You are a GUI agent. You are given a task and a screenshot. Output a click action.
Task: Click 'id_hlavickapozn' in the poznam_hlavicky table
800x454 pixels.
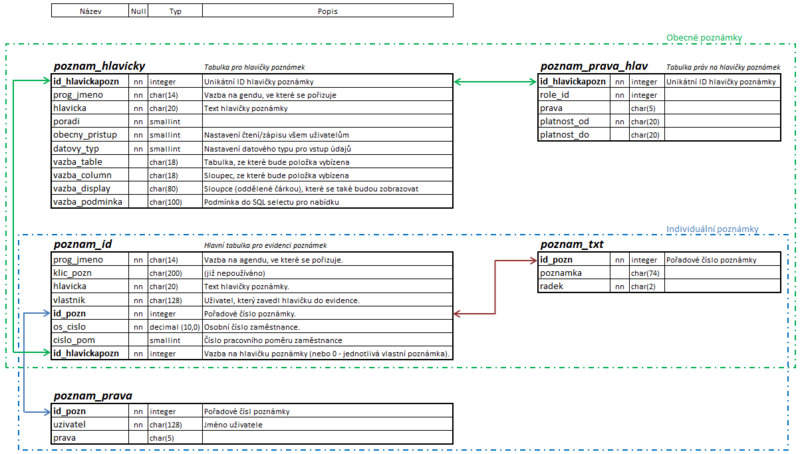(86, 82)
